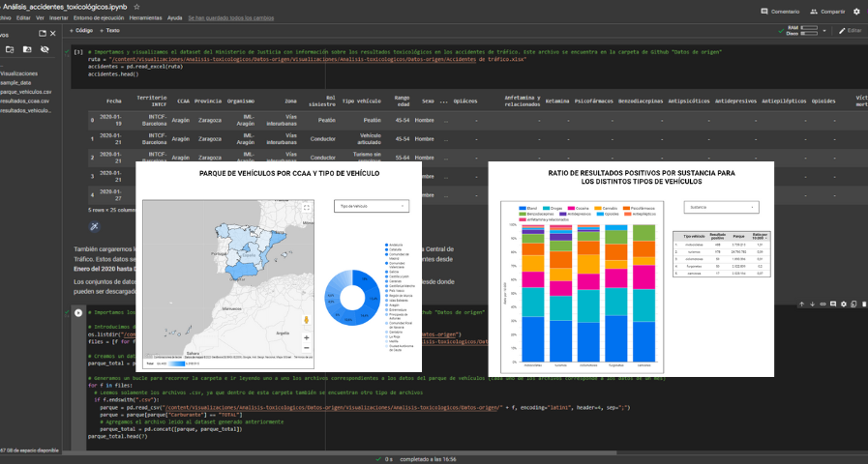The height and width of the screenshot is (464, 868).
Task: Close the files sidebar panel
Action: point(53,34)
